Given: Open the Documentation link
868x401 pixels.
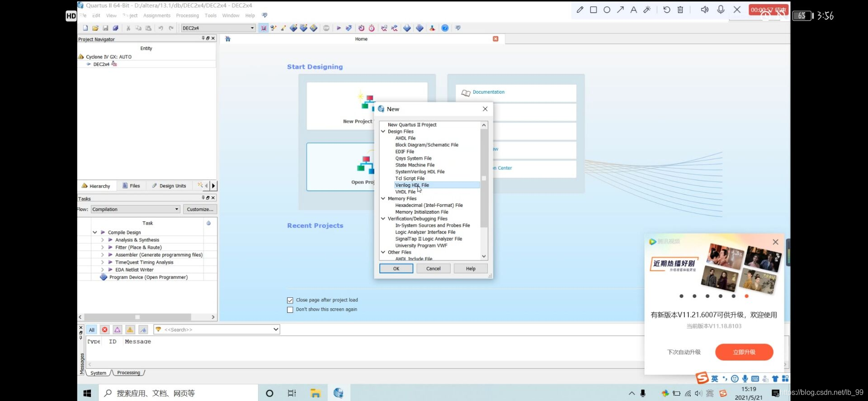Looking at the screenshot, I should pos(489,92).
